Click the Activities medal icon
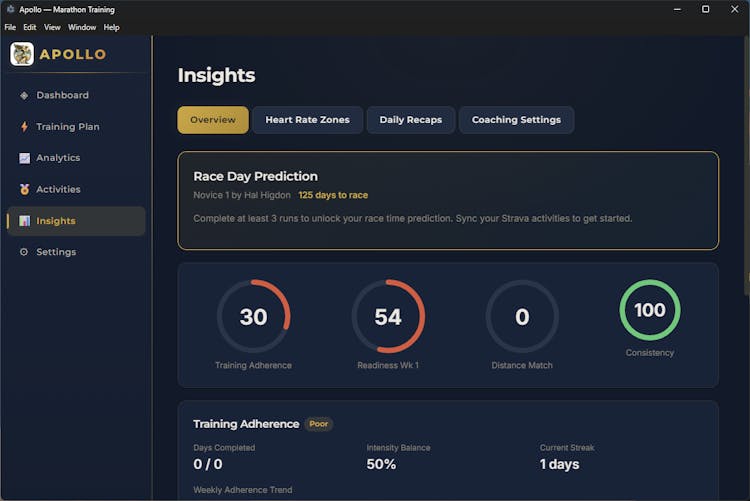The width and height of the screenshot is (750, 501). (24, 189)
